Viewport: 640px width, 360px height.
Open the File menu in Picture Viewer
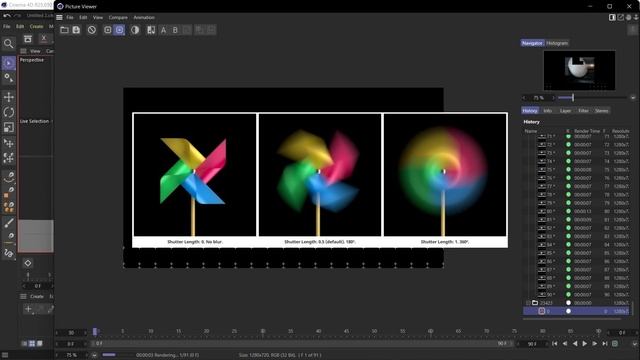pos(70,18)
